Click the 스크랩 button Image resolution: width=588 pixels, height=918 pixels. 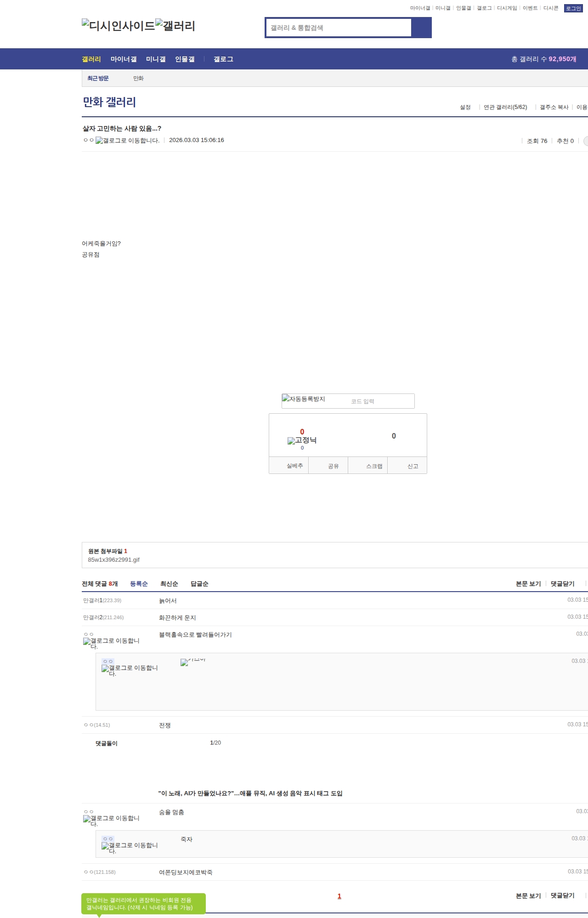click(x=368, y=466)
